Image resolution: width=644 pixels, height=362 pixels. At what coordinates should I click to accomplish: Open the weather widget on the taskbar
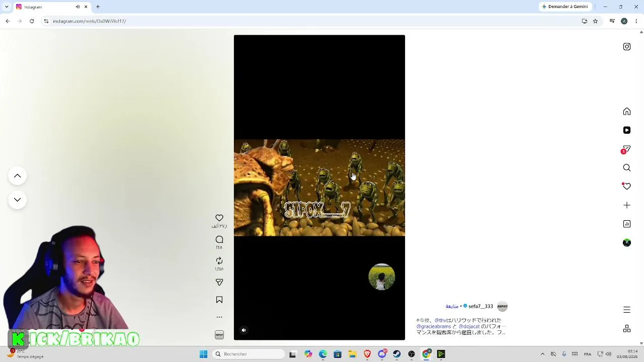click(x=26, y=354)
